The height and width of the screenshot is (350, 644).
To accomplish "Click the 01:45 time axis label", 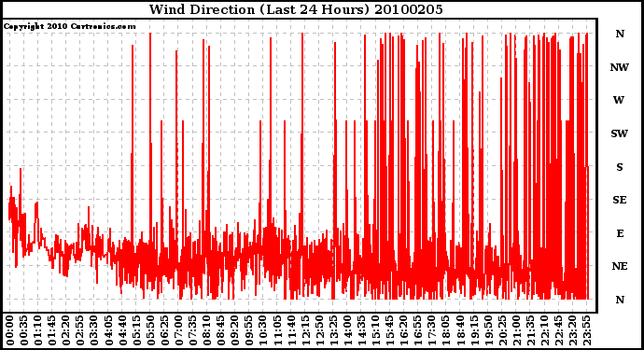I will tap(51, 331).
